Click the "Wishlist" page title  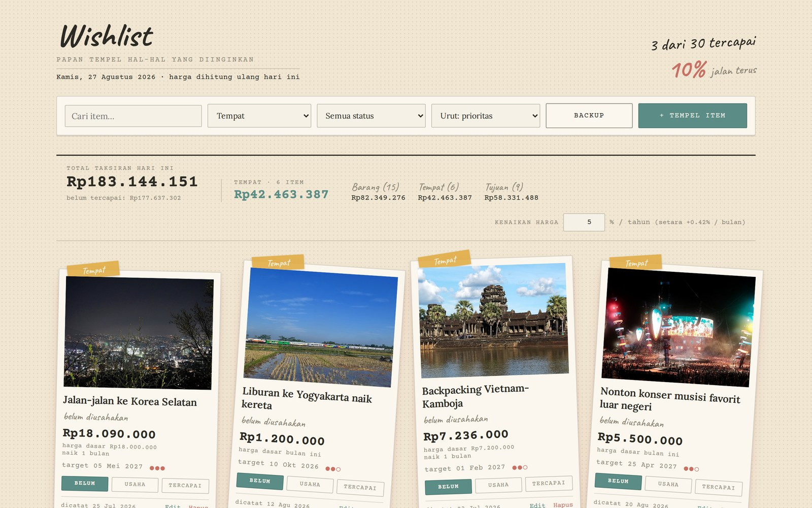point(106,36)
